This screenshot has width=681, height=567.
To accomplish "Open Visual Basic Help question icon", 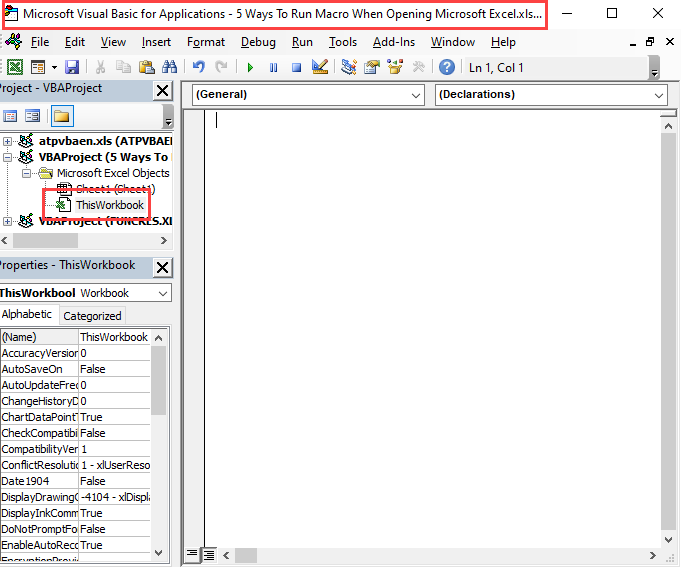I will click(x=447, y=67).
